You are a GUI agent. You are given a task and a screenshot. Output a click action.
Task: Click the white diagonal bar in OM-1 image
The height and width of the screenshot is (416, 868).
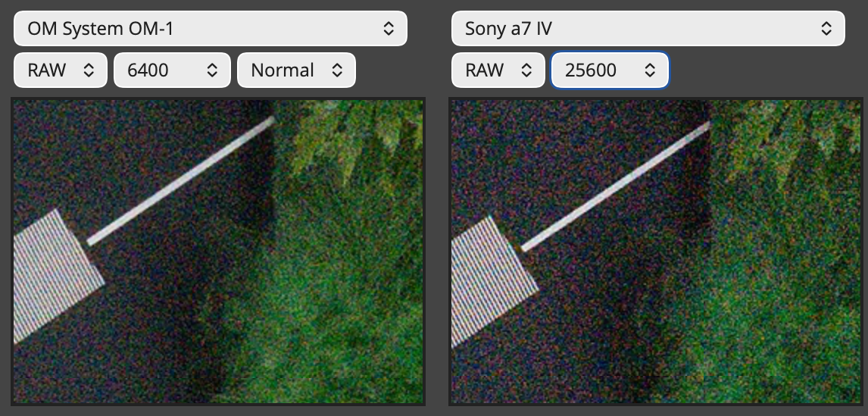(x=181, y=180)
